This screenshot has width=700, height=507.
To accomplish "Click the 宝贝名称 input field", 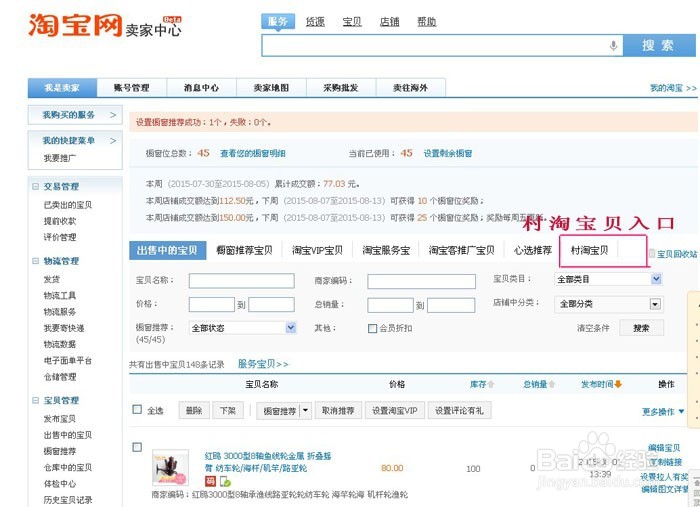I will tap(242, 281).
